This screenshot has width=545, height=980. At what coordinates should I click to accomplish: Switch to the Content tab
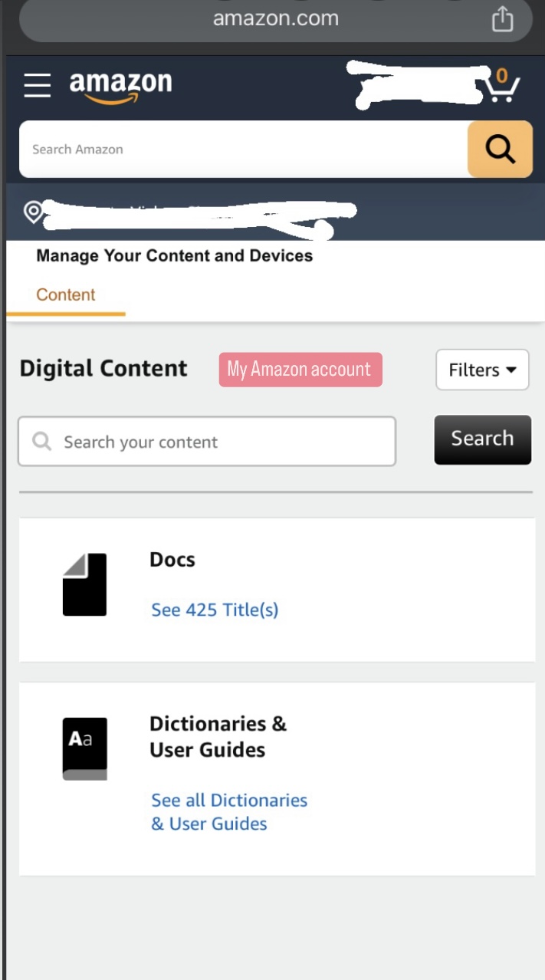pyautogui.click(x=66, y=295)
